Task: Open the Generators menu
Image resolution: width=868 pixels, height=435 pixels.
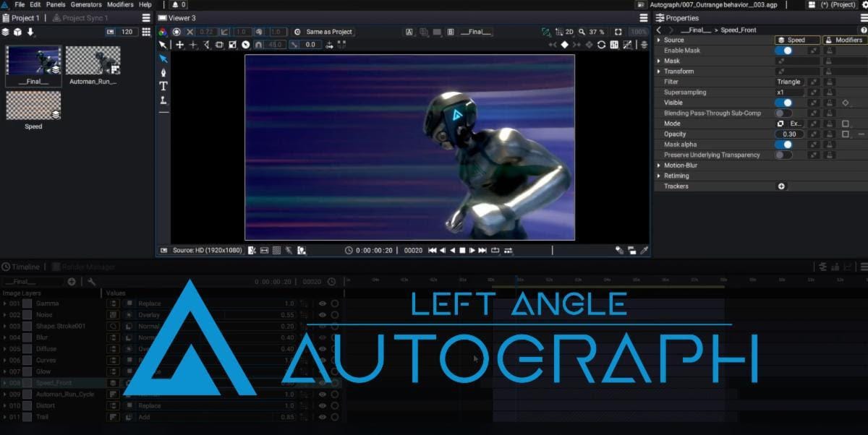Action: 86,4
